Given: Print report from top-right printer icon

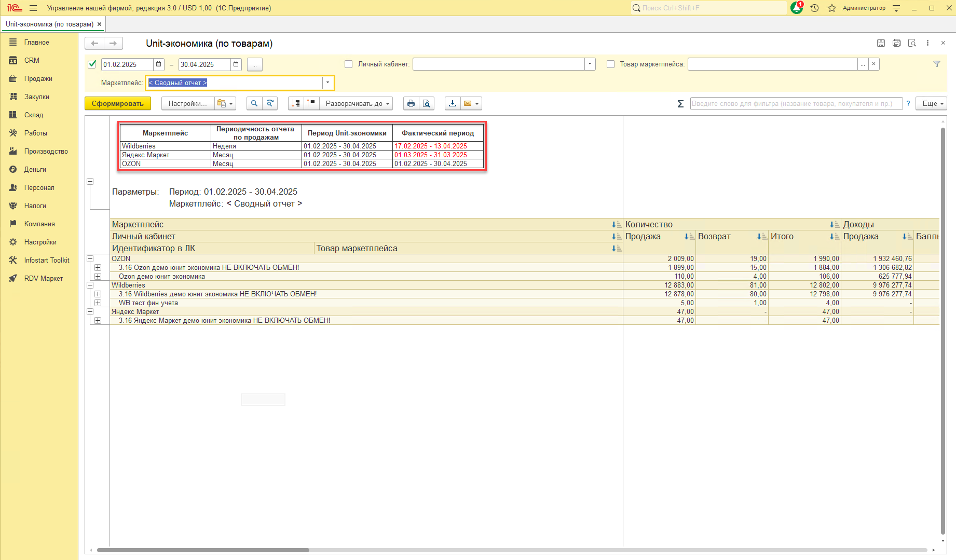Looking at the screenshot, I should [x=896, y=43].
